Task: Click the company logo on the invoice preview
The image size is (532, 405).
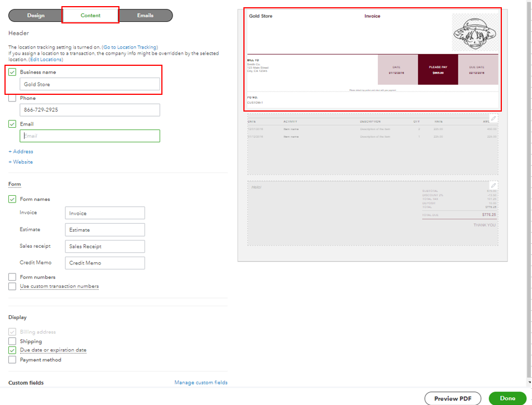Action: 475,33
